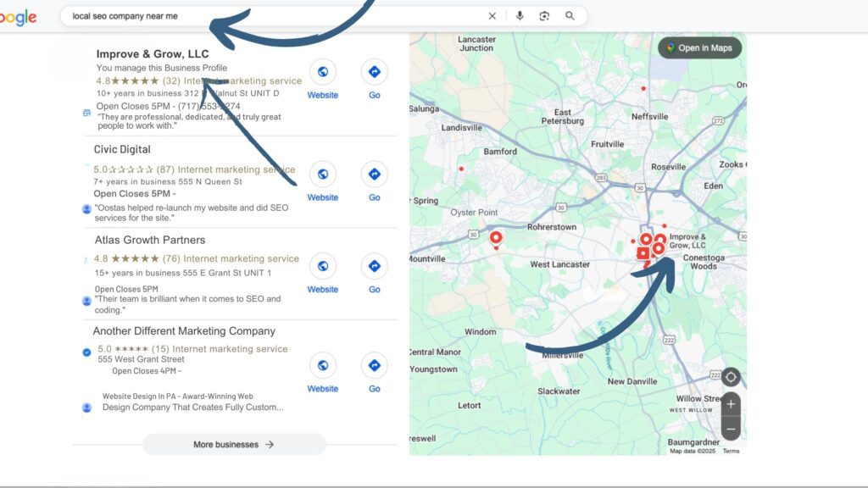Click the verified badge beside Another Different Marketing Company rating
This screenshot has height=488, width=868.
(87, 352)
